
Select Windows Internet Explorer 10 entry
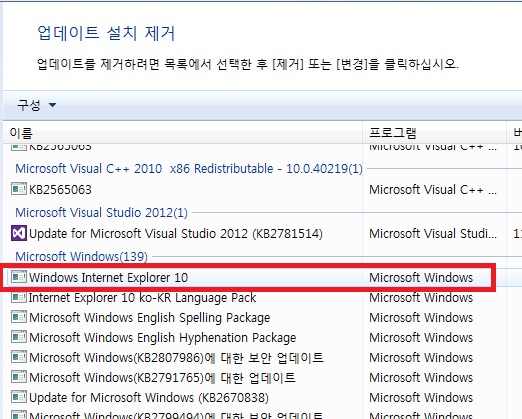(x=108, y=277)
